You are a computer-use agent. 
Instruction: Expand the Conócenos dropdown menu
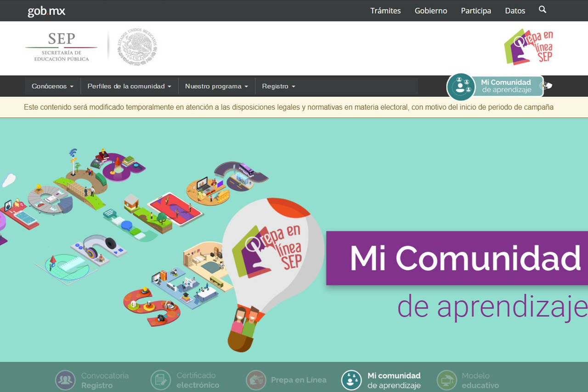tap(52, 86)
